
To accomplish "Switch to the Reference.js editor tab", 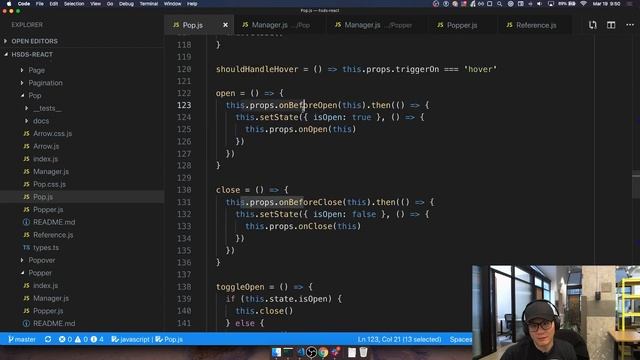I will pyautogui.click(x=536, y=25).
